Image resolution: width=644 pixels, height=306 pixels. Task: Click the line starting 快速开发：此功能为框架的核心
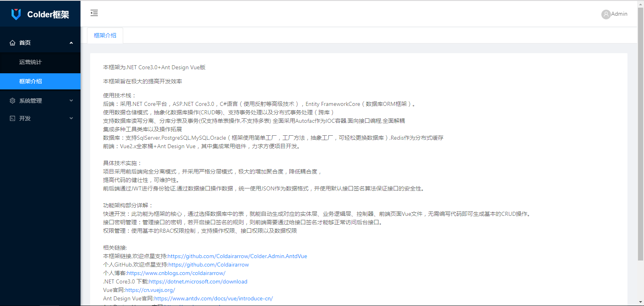click(318, 214)
